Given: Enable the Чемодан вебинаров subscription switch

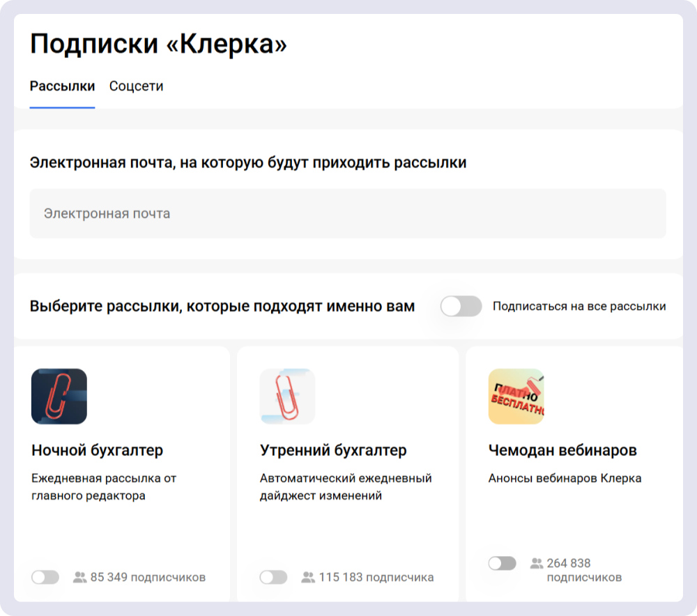Looking at the screenshot, I should [x=503, y=562].
